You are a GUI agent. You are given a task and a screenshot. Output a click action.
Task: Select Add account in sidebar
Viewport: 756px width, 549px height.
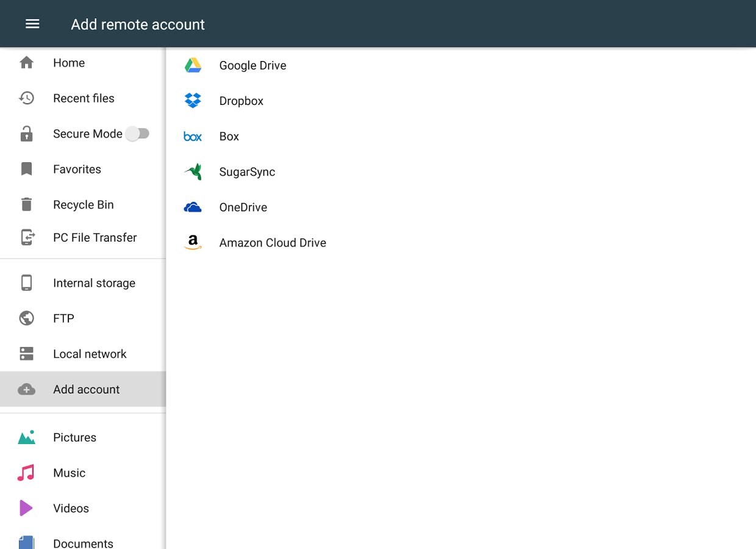point(86,389)
